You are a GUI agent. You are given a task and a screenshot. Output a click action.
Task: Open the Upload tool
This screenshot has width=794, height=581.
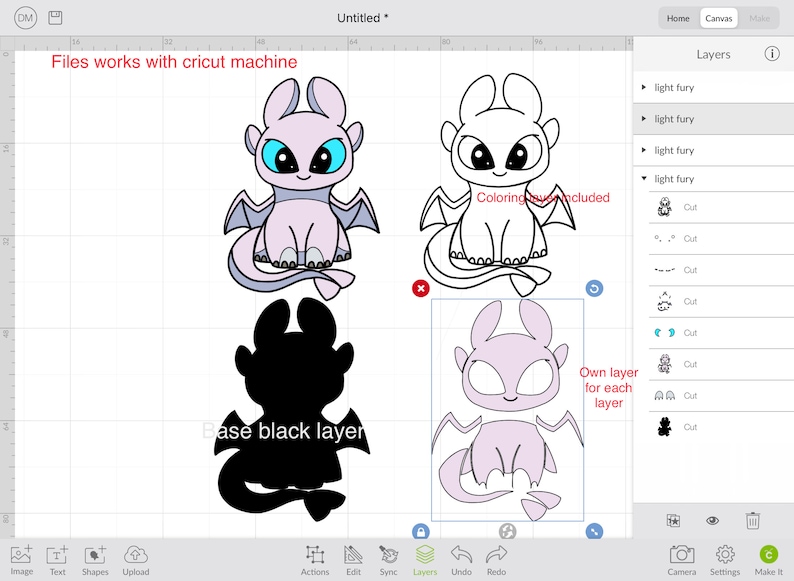[x=136, y=560]
